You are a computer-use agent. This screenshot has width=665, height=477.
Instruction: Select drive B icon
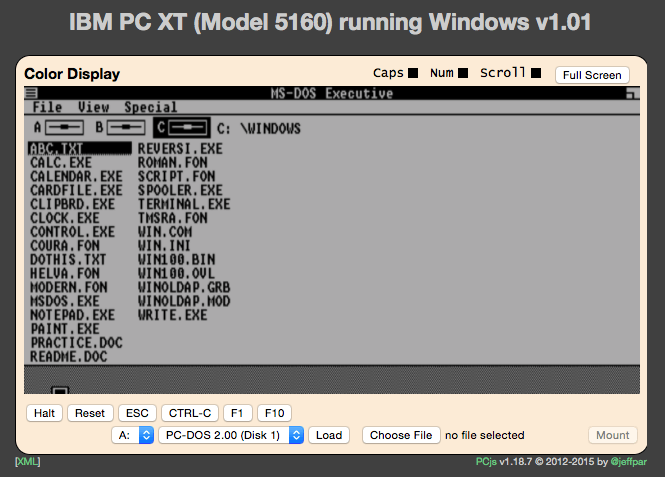(x=120, y=127)
